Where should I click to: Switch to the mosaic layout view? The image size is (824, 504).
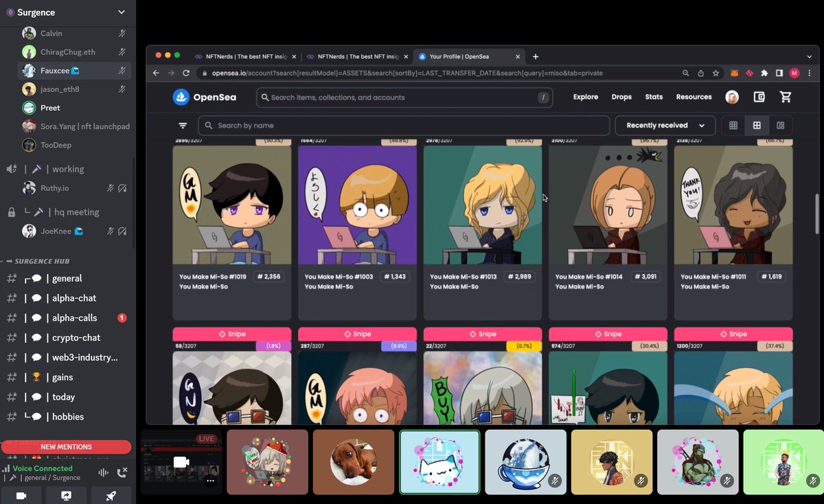point(780,126)
